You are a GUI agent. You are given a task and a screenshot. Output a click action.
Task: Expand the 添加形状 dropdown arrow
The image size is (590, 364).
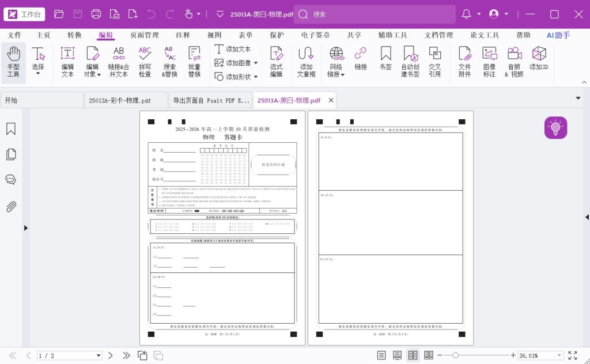[x=255, y=77]
